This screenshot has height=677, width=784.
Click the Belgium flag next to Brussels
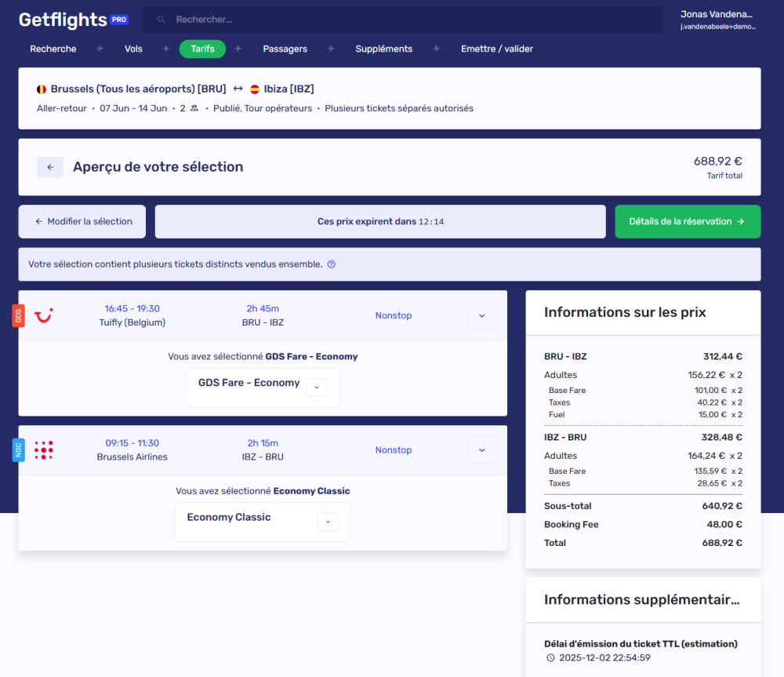(41, 88)
